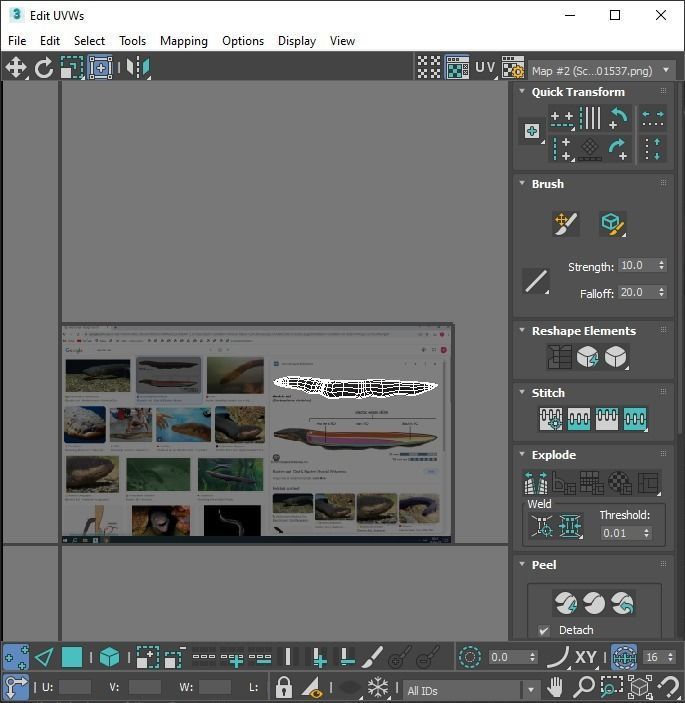Select the Rotate tool
This screenshot has height=703, width=685.
pyautogui.click(x=44, y=68)
